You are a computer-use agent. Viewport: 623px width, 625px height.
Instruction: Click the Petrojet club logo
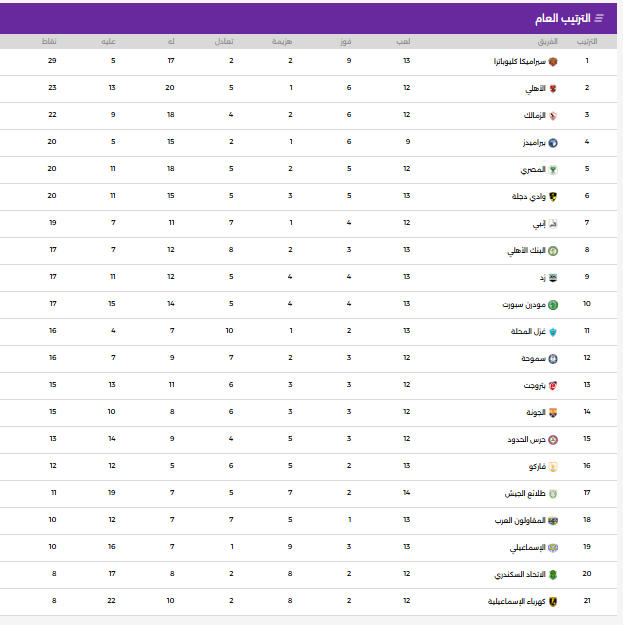pos(553,386)
